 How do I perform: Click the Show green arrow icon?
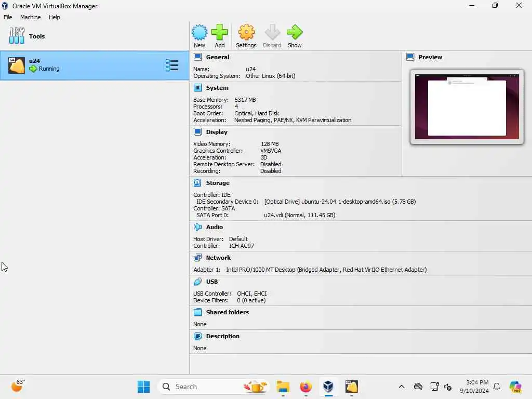(295, 32)
